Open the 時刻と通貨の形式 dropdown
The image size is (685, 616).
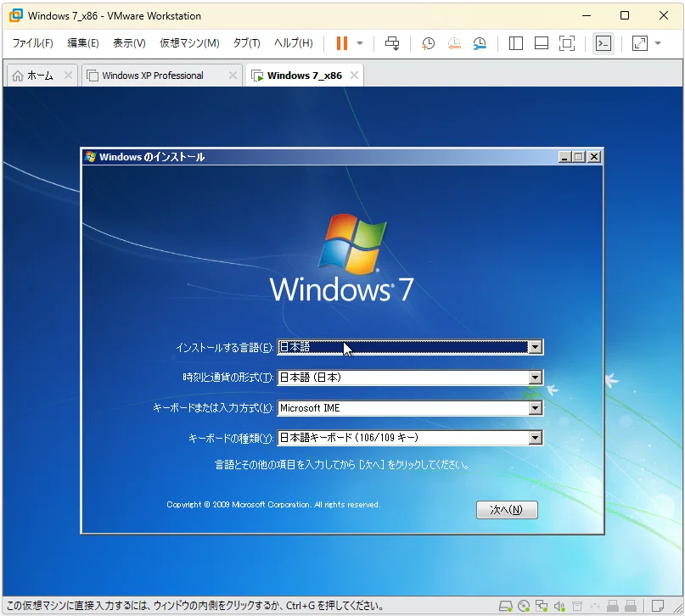click(x=535, y=378)
